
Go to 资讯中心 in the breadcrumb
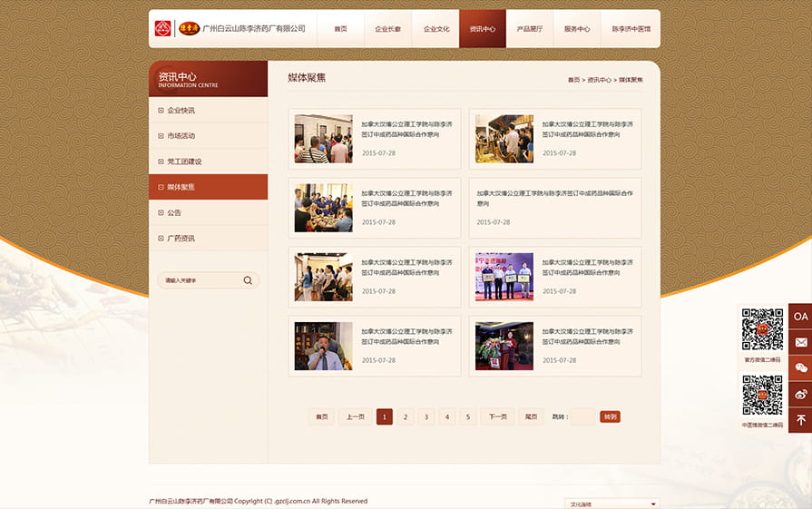599,80
